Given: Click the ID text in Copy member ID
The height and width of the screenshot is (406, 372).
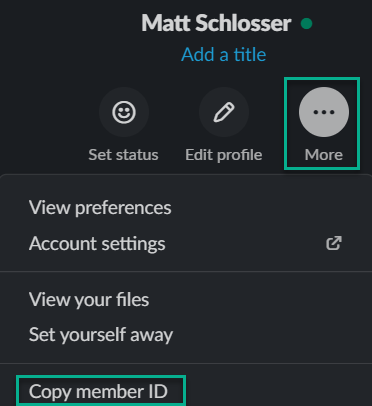Looking at the screenshot, I should (158, 392).
